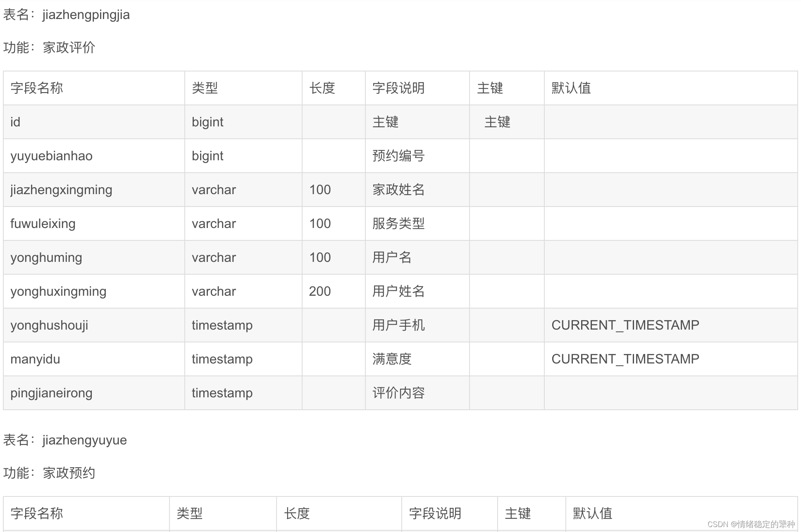Click 字段说明 header of first table

398,88
